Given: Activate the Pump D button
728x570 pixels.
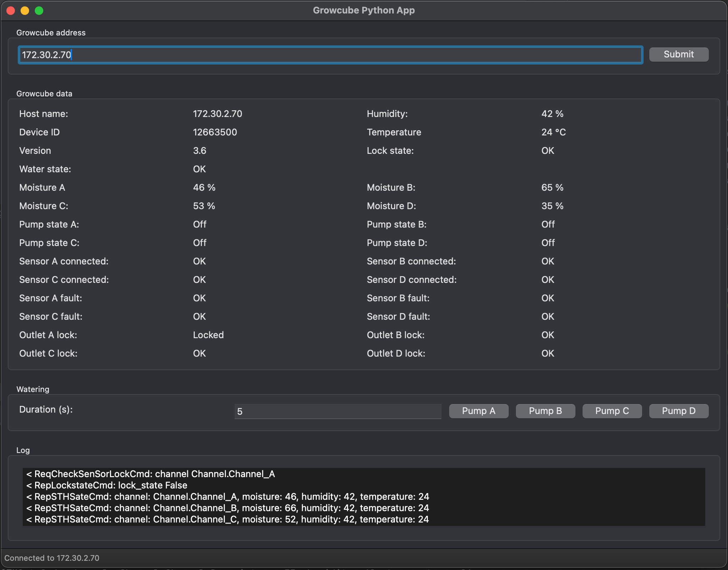Looking at the screenshot, I should 679,411.
